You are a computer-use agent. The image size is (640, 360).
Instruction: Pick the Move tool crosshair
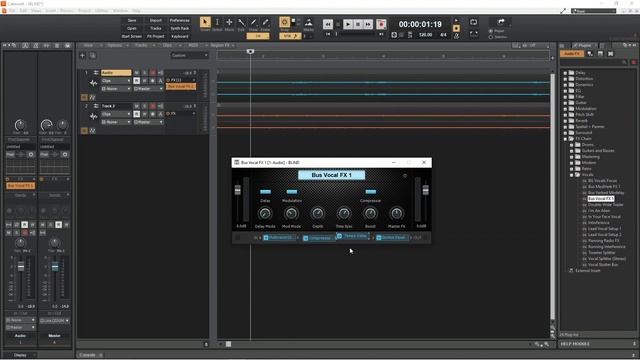(229, 22)
